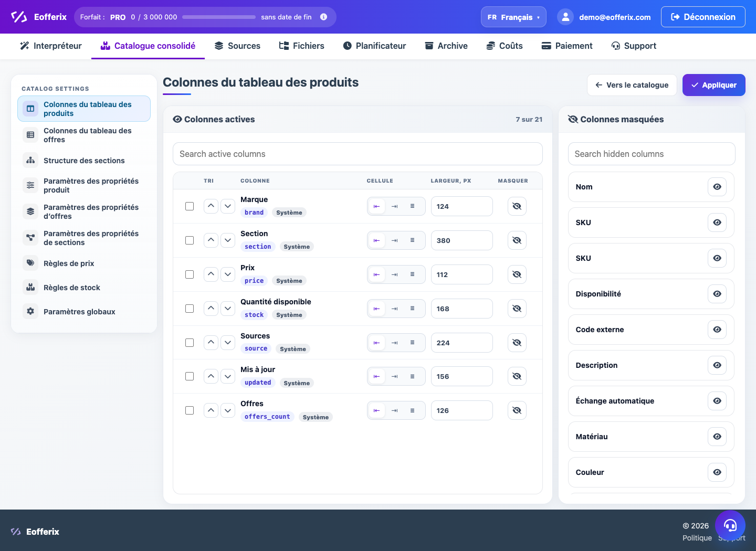Click the Paramètres globaux gear icon
The width and height of the screenshot is (756, 551).
click(x=30, y=311)
